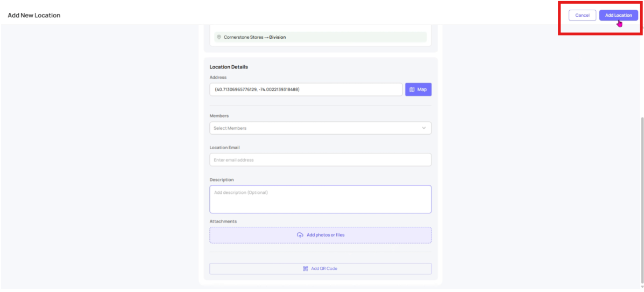Image resolution: width=644 pixels, height=292 pixels.
Task: Focus the Description text area
Action: tap(320, 199)
